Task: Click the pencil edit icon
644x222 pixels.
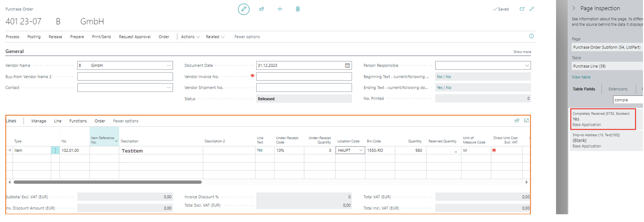Action: (244, 9)
